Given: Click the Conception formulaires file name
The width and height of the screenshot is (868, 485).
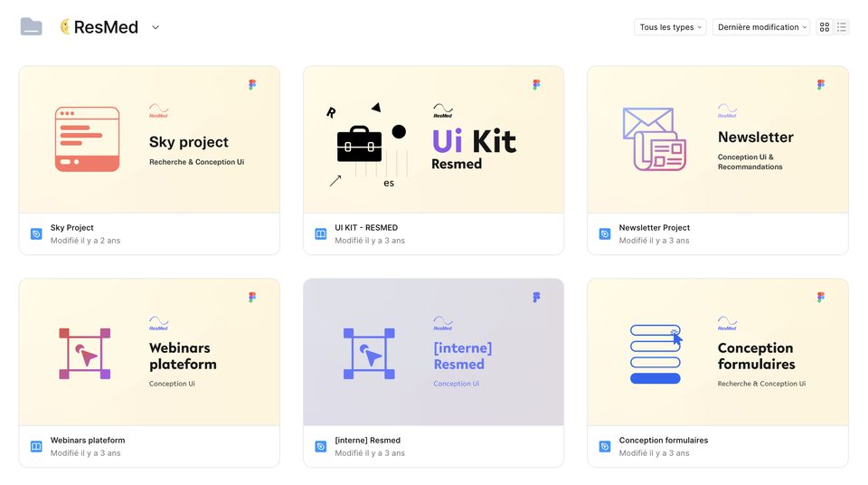Looking at the screenshot, I should pos(663,440).
